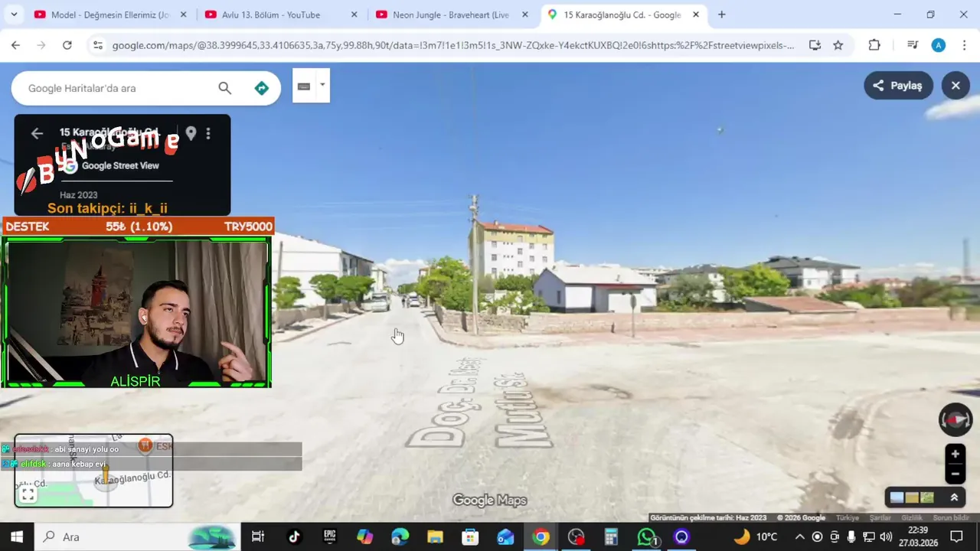Viewport: 980px width, 551px height.
Task: Go back with Chrome's back arrow
Action: pos(15,45)
